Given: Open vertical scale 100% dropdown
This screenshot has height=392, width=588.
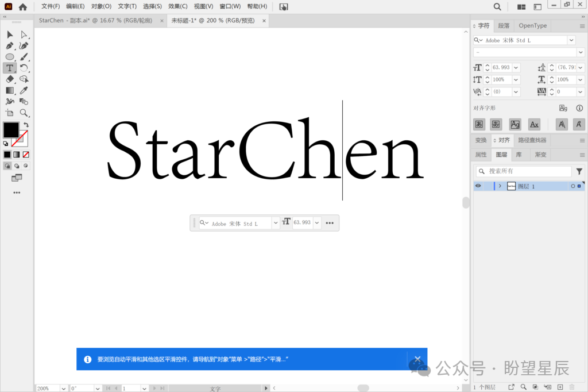Looking at the screenshot, I should (516, 79).
